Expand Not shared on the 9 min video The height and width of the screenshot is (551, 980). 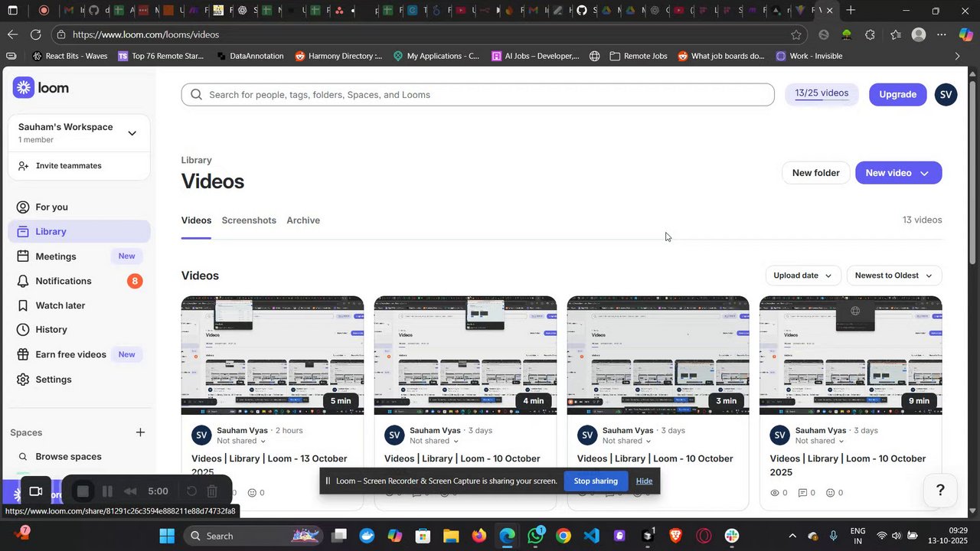click(820, 441)
